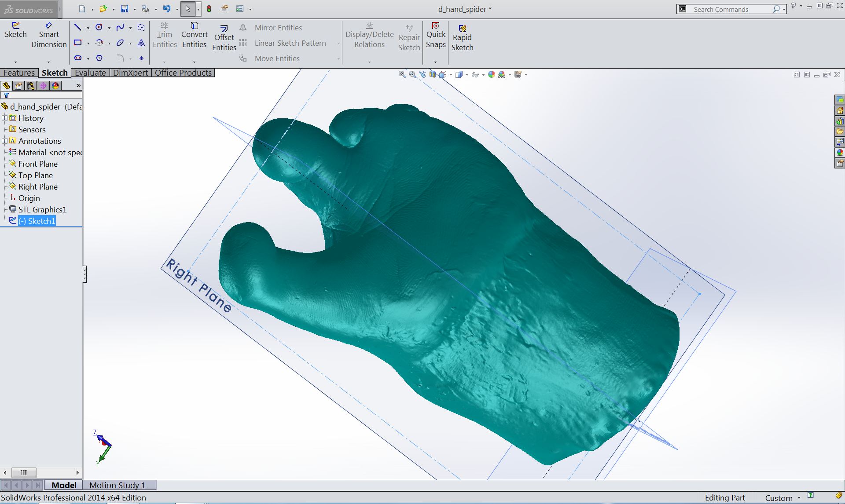Open the Line tool dropdown arrow

point(88,28)
